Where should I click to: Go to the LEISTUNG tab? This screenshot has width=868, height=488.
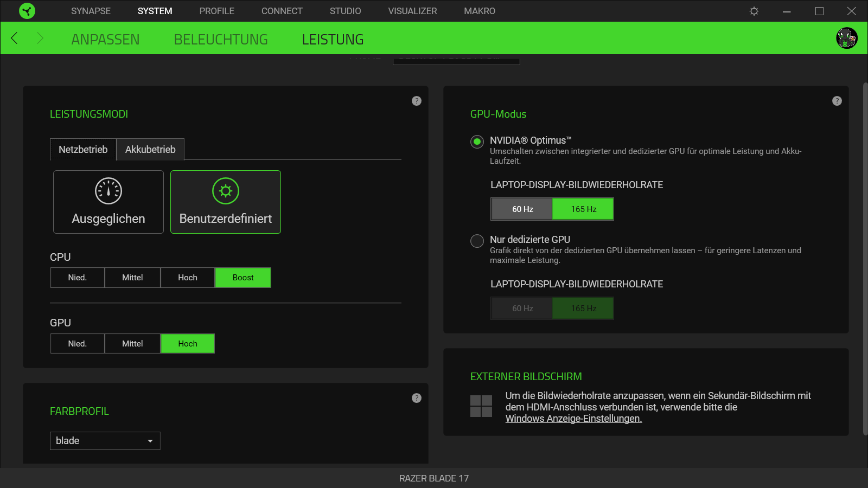click(333, 40)
